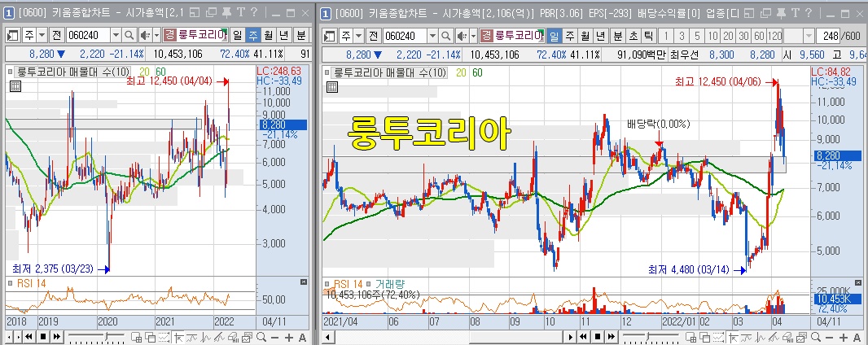The height and width of the screenshot is (345, 868).
Task: Select 일 (daily) period in left window
Action: coord(237,36)
